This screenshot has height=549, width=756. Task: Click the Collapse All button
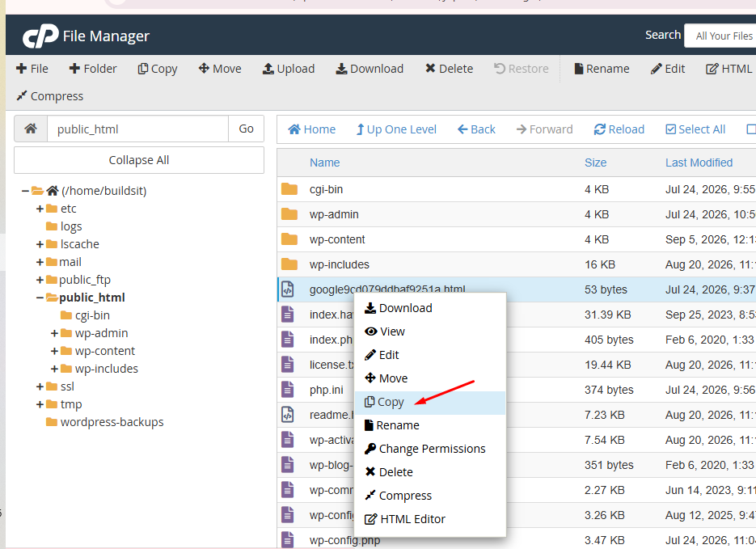click(x=139, y=160)
